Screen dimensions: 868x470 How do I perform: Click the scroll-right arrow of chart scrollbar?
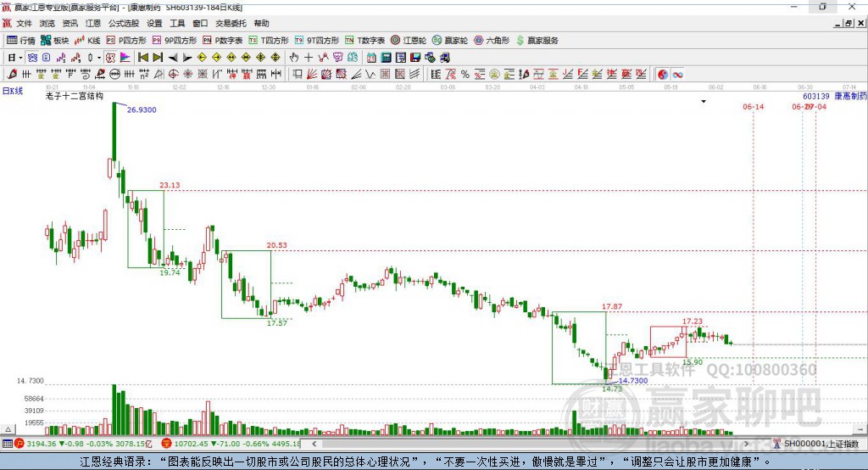click(746, 444)
